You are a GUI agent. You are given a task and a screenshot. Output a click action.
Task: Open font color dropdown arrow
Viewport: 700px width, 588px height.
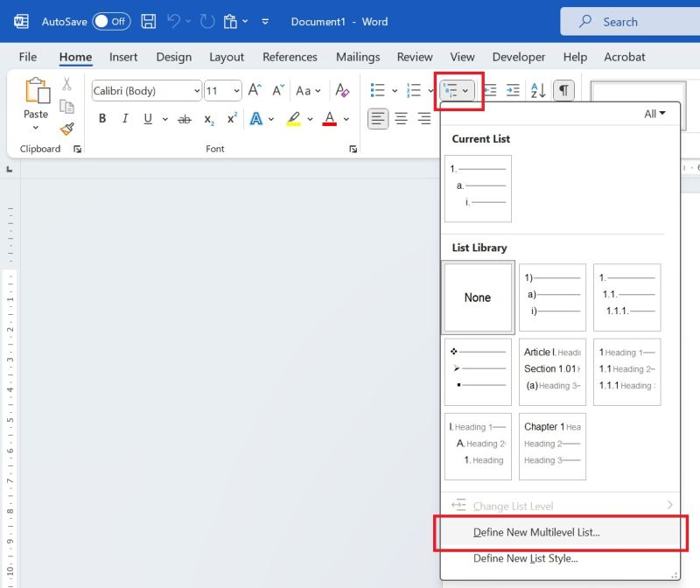pyautogui.click(x=346, y=119)
